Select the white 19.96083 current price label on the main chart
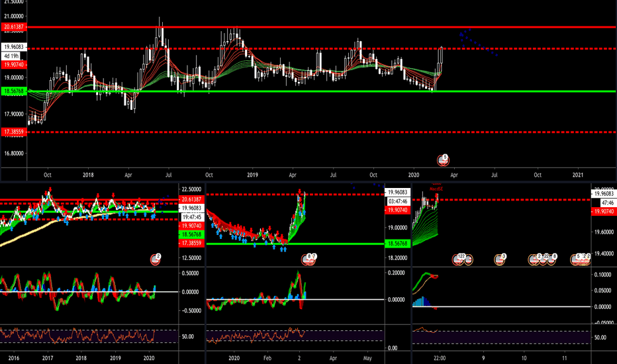Screen dimensions: 617x364 tap(14, 47)
